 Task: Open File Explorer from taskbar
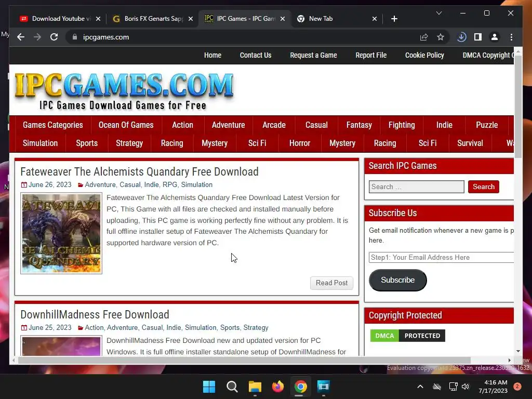coord(255,387)
